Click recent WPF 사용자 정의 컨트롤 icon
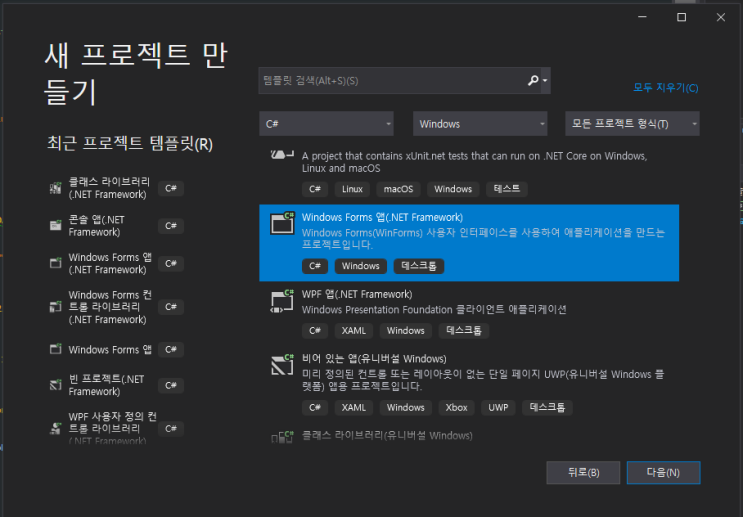The image size is (743, 517). coord(55,429)
